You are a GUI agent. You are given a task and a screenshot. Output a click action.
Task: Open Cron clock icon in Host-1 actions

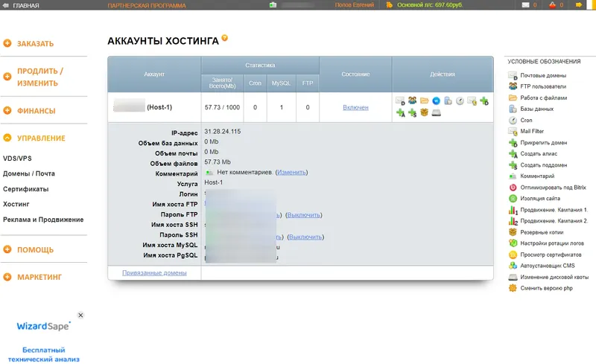point(460,100)
